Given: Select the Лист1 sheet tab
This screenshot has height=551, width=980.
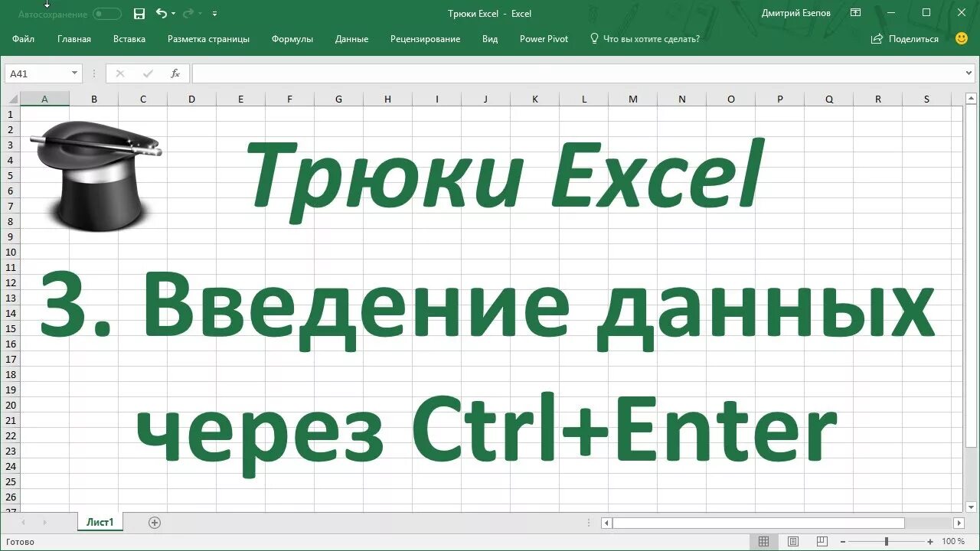Looking at the screenshot, I should tap(100, 523).
